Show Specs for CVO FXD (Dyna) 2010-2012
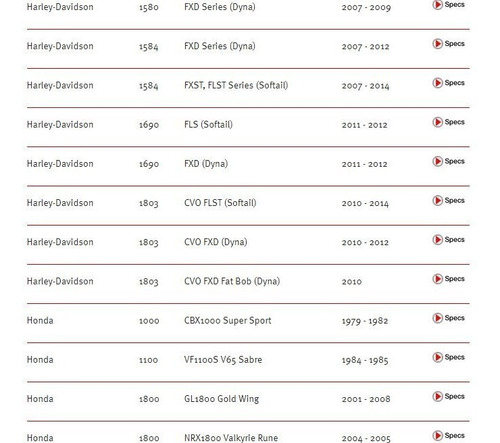500x443 pixels. [x=448, y=240]
